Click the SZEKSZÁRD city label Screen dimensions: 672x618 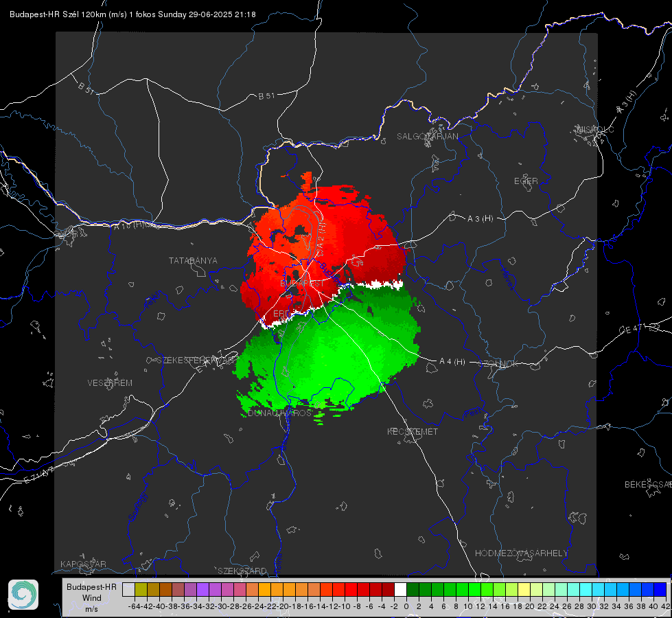(x=242, y=571)
